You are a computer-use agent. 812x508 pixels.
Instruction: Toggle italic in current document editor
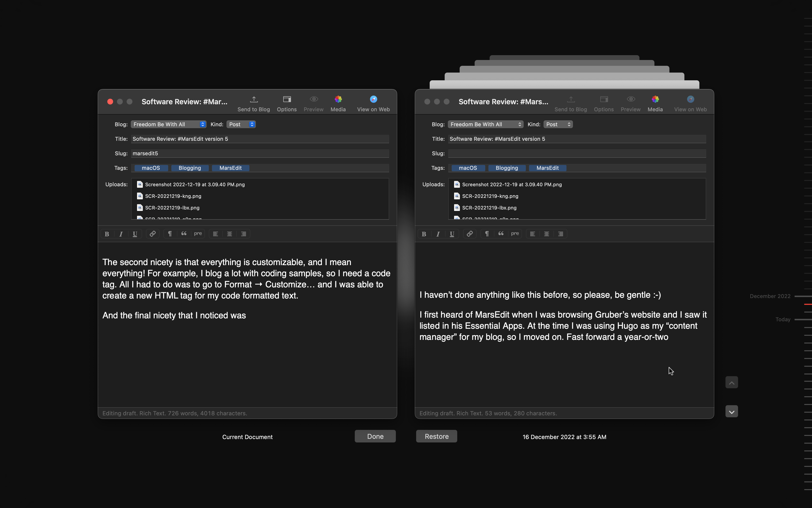click(x=121, y=234)
